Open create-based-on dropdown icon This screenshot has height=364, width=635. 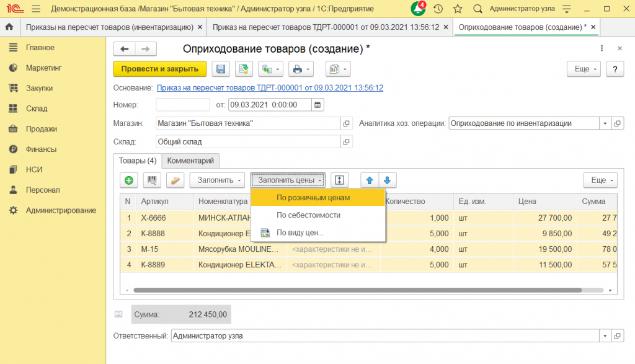270,69
